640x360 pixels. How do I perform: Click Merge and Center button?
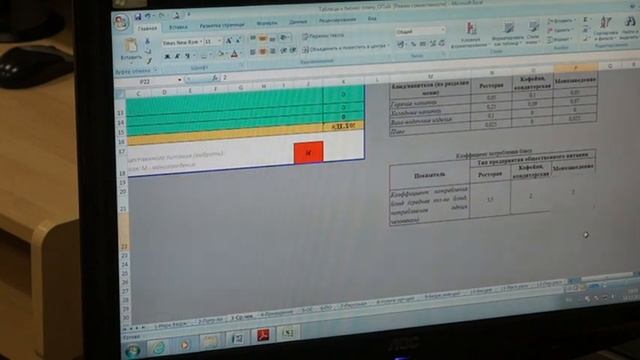point(344,47)
